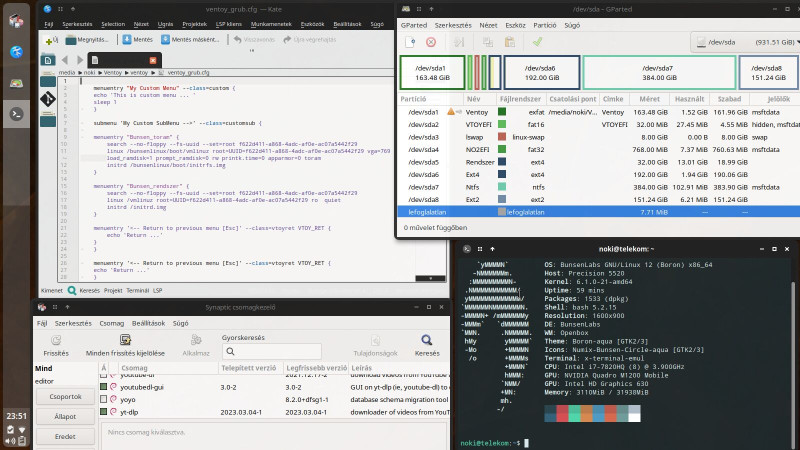
Task: Toggle the youtubedl-gui package checkbox
Action: (x=104, y=387)
